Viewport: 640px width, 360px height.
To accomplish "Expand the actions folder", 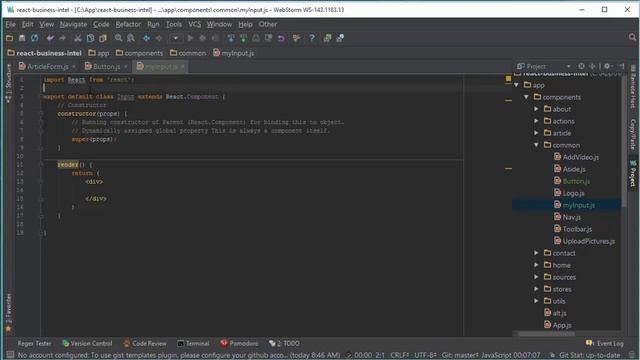I will coord(536,121).
